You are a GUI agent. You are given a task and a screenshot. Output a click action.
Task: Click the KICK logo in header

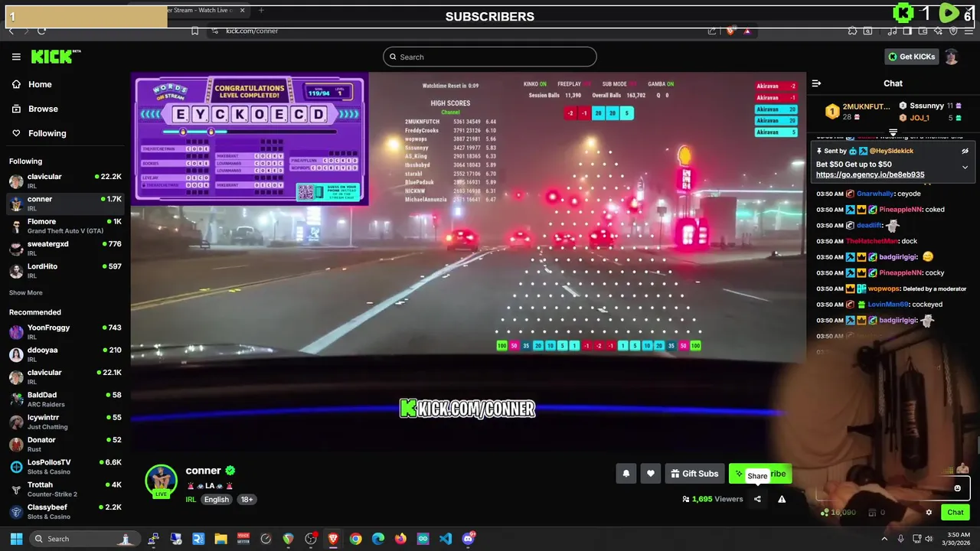click(x=55, y=57)
